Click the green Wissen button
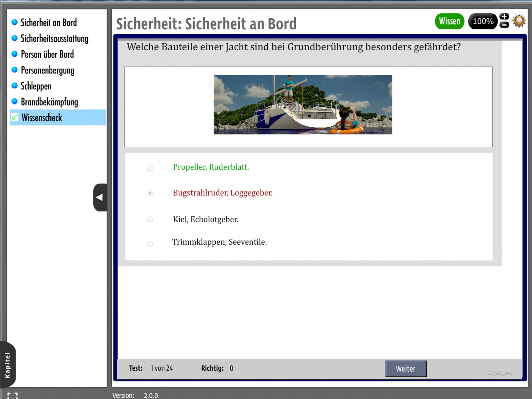This screenshot has height=399, width=532. coord(449,21)
